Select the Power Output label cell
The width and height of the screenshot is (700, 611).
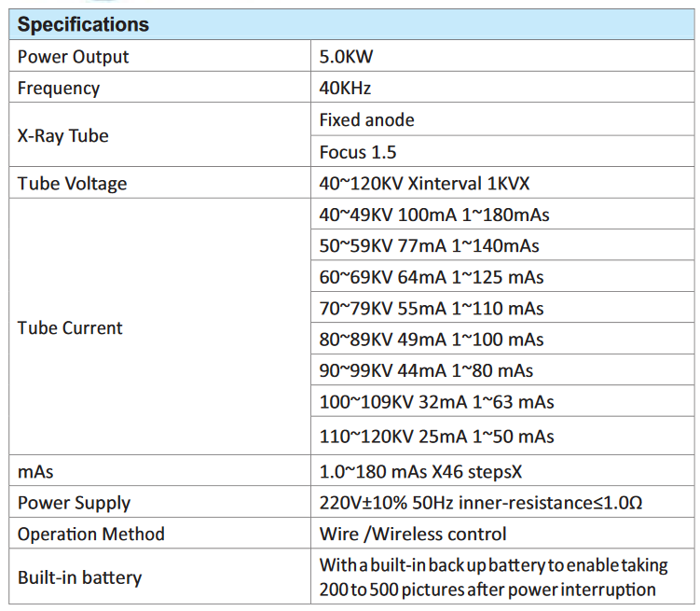point(74,57)
